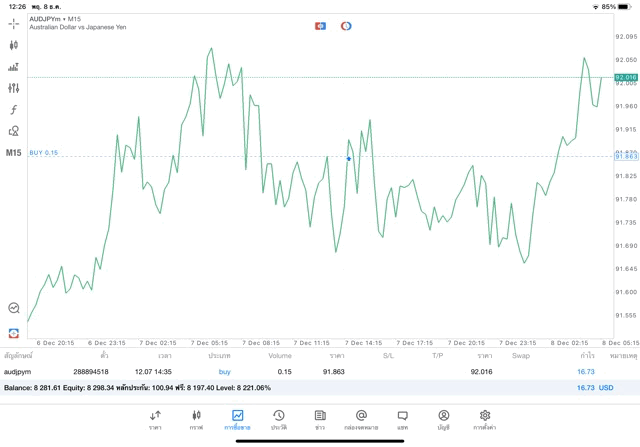Open the แชท chat tab

[402, 420]
